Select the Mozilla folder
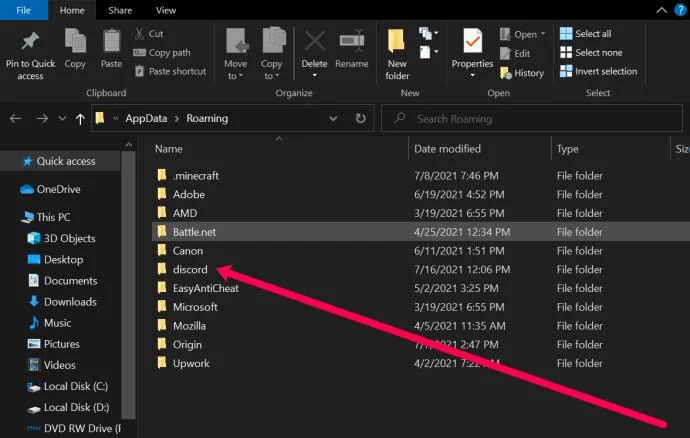This screenshot has width=690, height=438. (189, 326)
